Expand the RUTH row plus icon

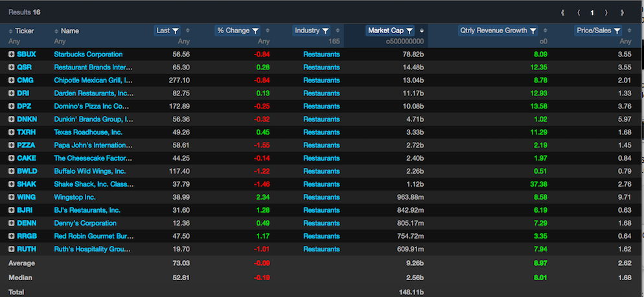click(x=12, y=249)
